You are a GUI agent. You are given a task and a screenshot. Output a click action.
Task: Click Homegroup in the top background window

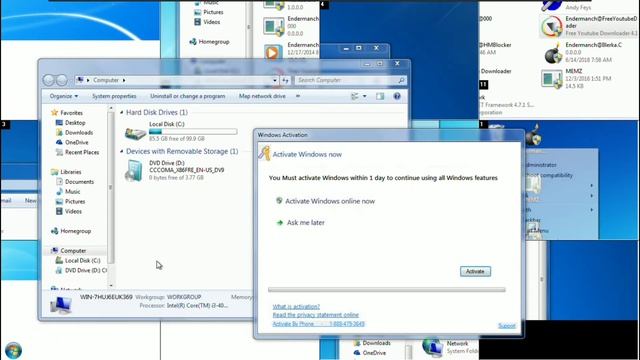213,42
